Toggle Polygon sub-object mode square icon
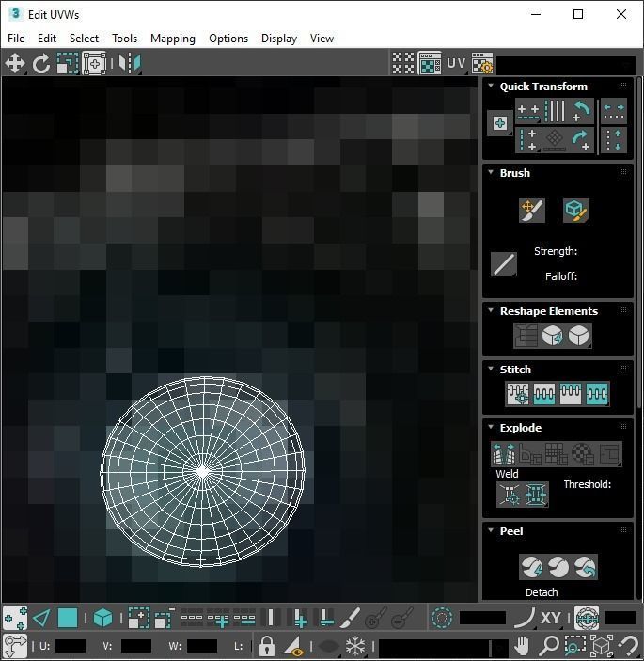Image resolution: width=644 pixels, height=661 pixels. 68,618
